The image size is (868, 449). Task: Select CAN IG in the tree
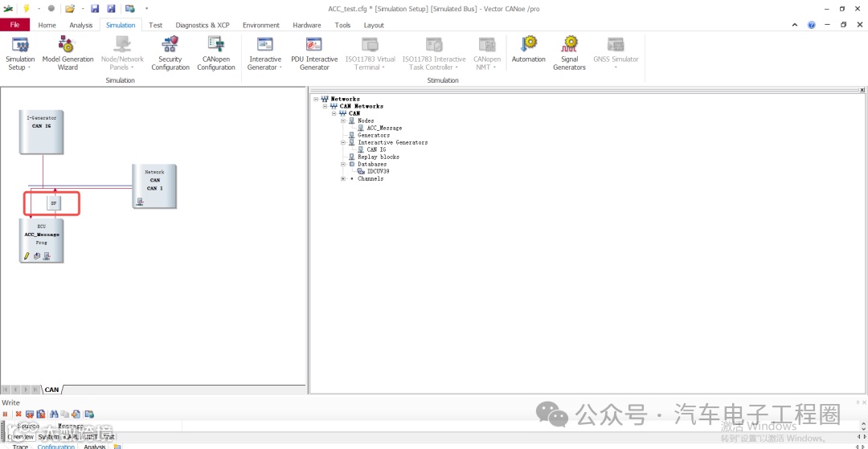[376, 149]
